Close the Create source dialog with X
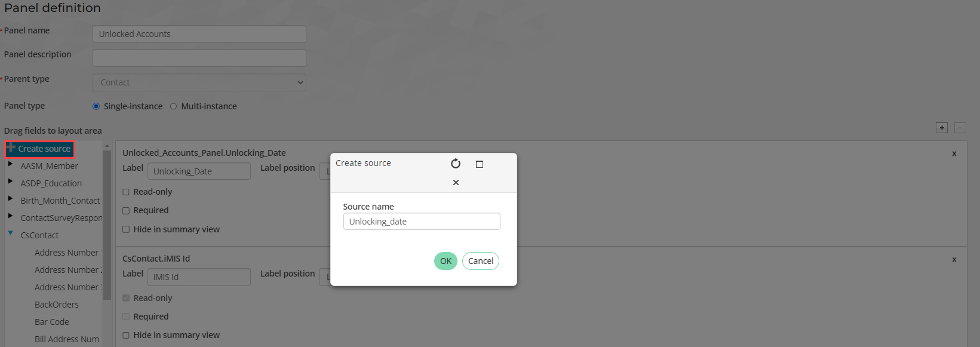This screenshot has width=980, height=347. [x=456, y=183]
